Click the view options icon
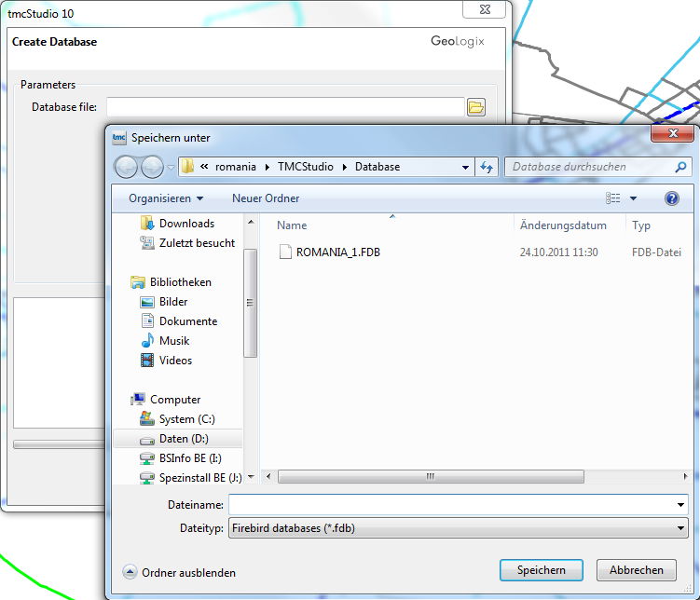Image resolution: width=700 pixels, height=600 pixels. (613, 198)
